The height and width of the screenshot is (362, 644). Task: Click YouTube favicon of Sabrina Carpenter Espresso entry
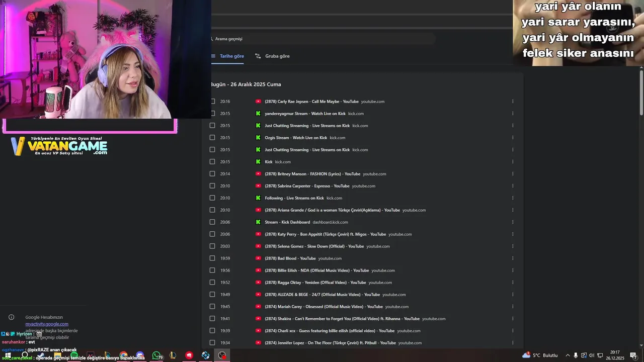click(x=258, y=186)
